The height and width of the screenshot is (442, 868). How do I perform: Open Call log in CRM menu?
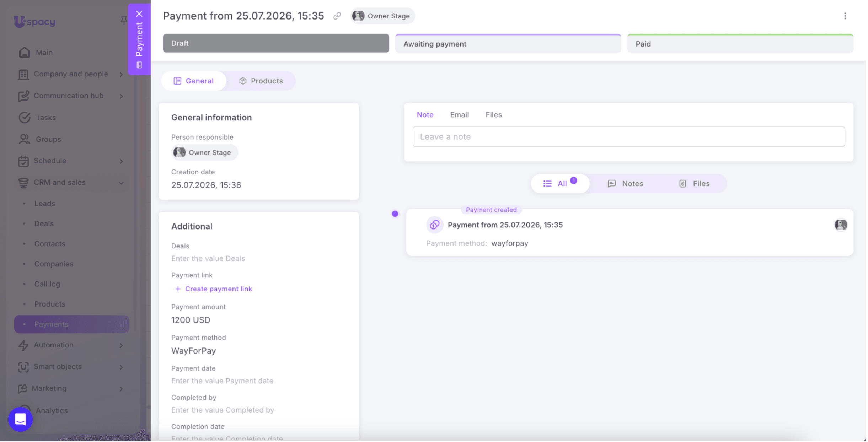(47, 285)
